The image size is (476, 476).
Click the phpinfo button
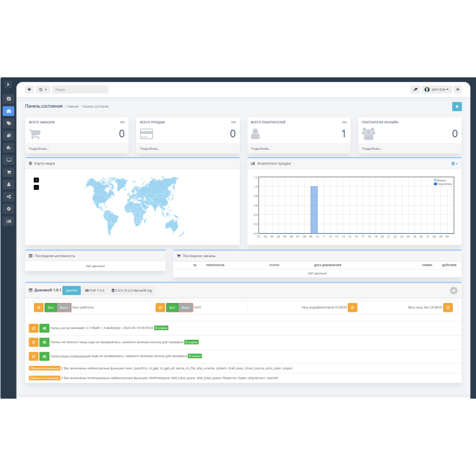click(x=71, y=290)
